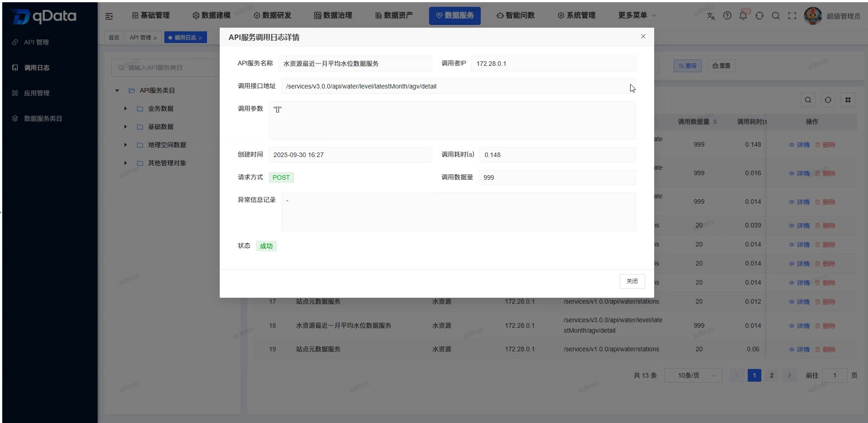The height and width of the screenshot is (423, 868).
Task: Click the refresh icon in top bar
Action: tap(759, 16)
